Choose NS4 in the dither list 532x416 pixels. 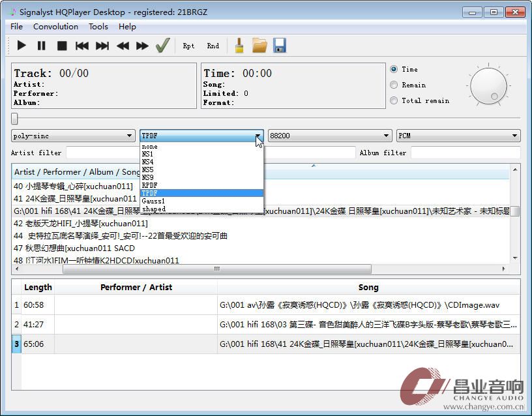(201, 162)
